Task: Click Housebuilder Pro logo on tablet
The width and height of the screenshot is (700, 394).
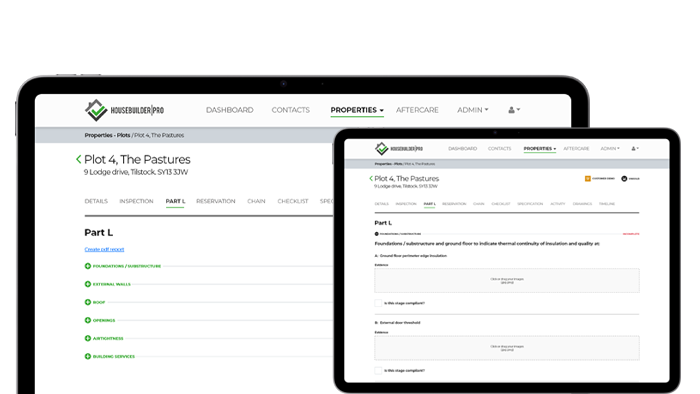Action: (398, 149)
